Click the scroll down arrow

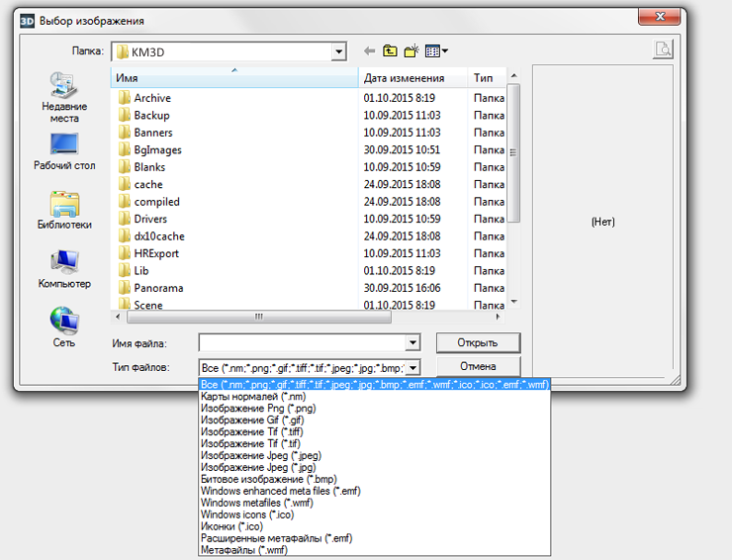point(513,302)
